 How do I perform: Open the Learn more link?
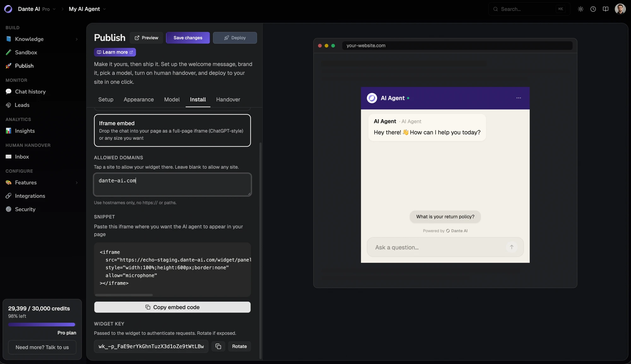click(115, 52)
